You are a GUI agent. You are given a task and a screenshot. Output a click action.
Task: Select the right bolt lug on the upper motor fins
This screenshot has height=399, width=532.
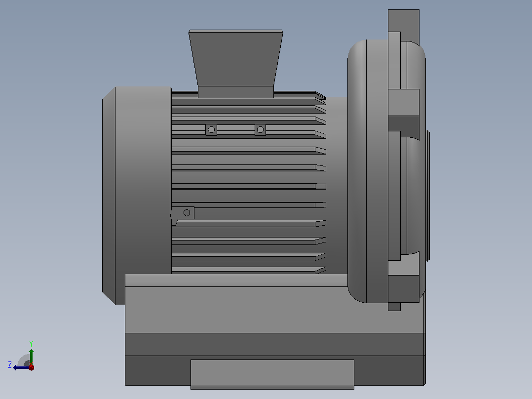(260, 130)
